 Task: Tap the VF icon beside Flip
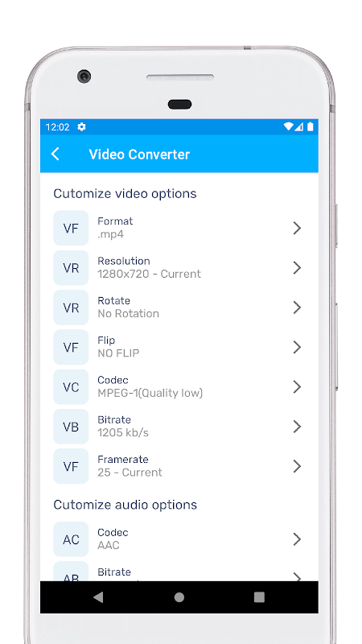coord(71,347)
